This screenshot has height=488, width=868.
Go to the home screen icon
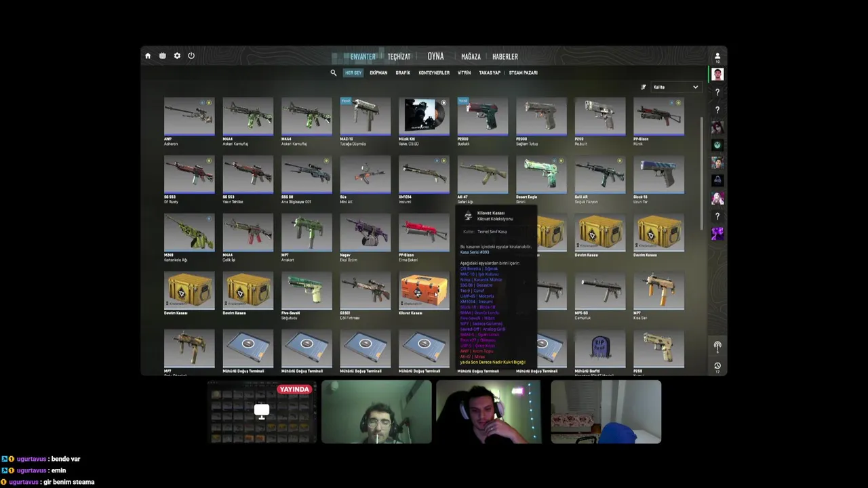click(148, 56)
